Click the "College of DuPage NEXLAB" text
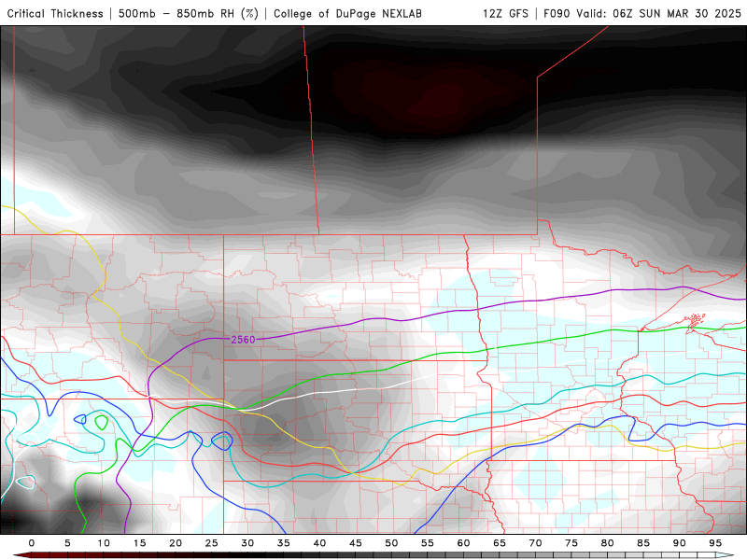 347,13
